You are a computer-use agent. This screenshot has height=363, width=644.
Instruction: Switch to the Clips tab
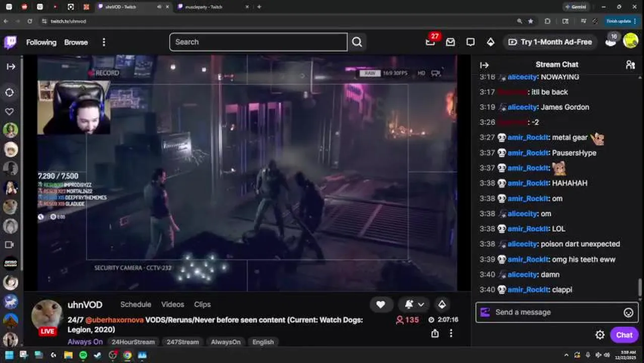202,305
